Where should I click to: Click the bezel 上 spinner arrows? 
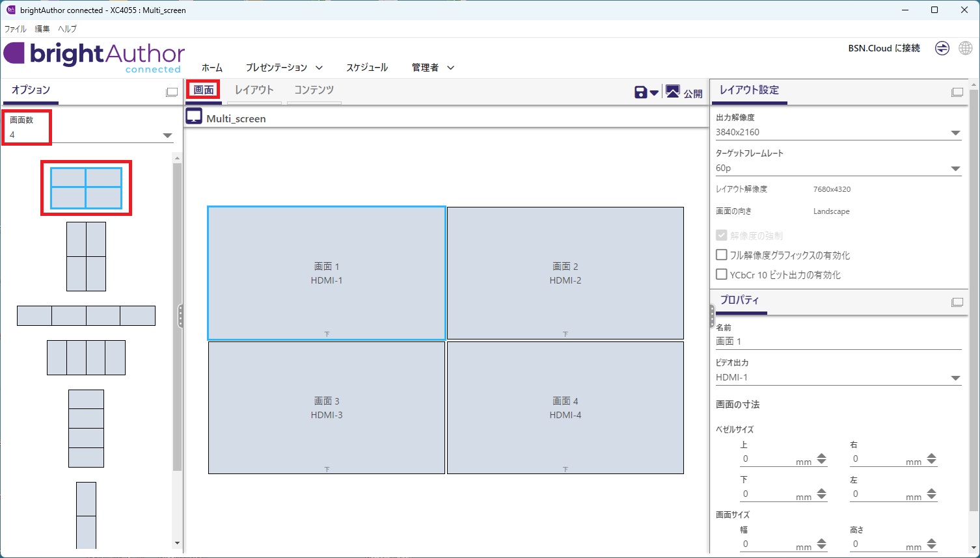point(822,459)
